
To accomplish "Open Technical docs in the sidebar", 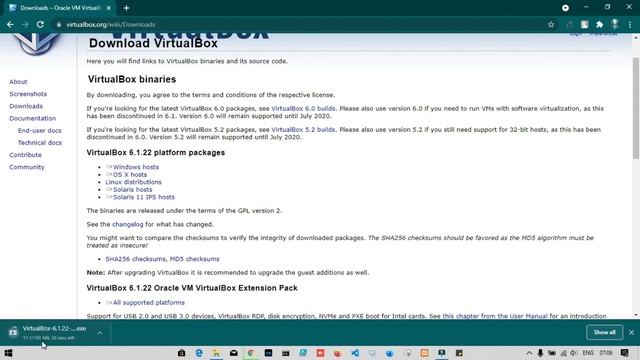I will pyautogui.click(x=40, y=143).
